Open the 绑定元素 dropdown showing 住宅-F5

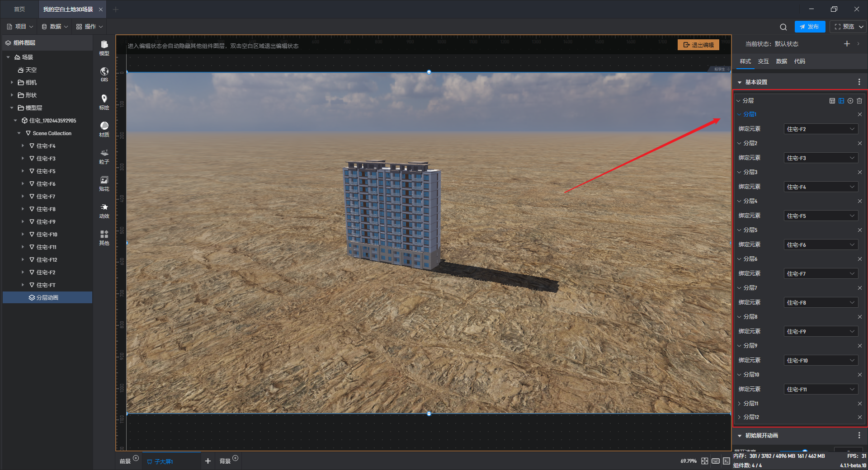[x=821, y=216]
